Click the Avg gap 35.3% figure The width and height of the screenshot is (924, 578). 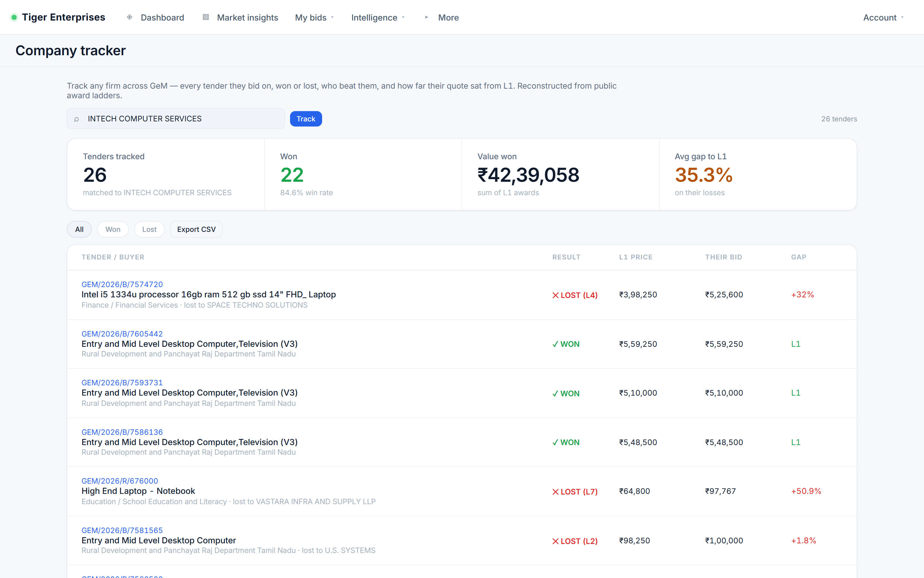tap(704, 175)
